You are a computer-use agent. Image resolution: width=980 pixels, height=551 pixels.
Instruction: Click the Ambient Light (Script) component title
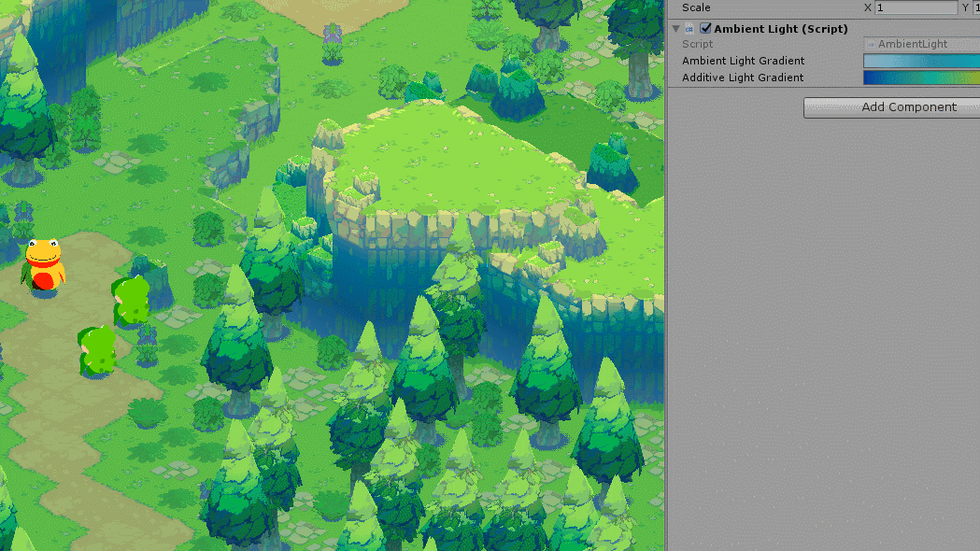coord(780,29)
